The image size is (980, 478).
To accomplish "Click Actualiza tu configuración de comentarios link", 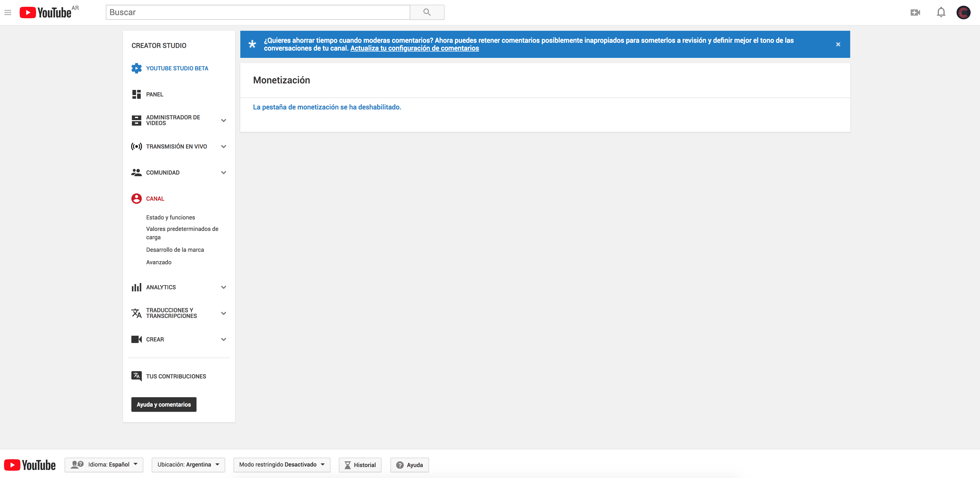I will pyautogui.click(x=414, y=48).
